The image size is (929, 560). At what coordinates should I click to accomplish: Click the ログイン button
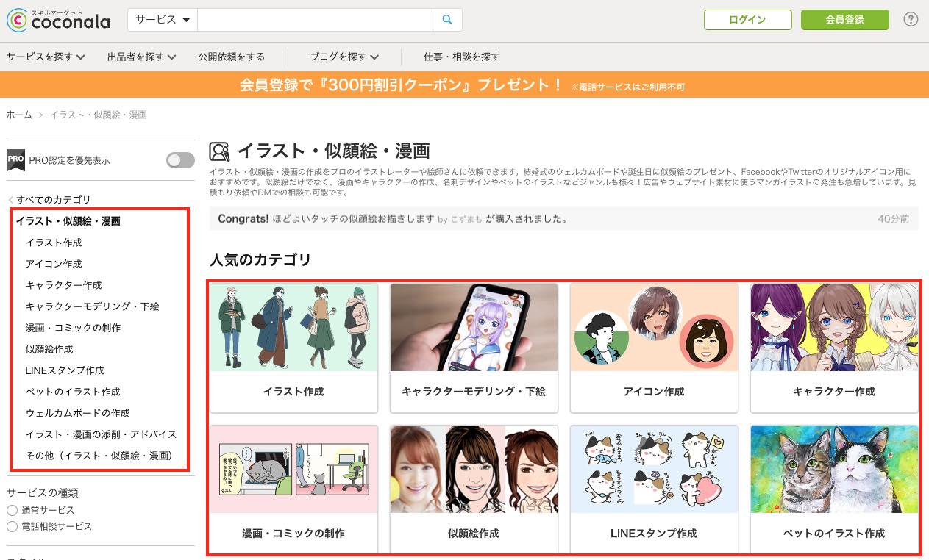coord(747,20)
